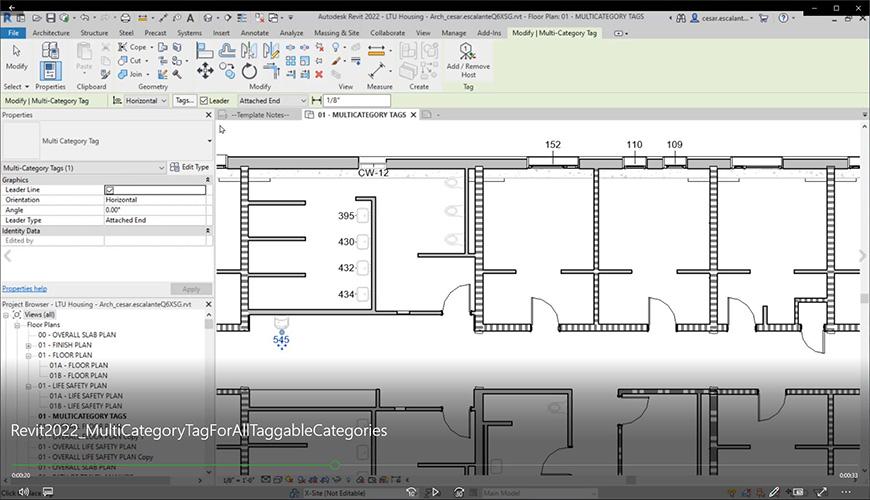
Task: Open Properties help link
Action: tap(24, 289)
